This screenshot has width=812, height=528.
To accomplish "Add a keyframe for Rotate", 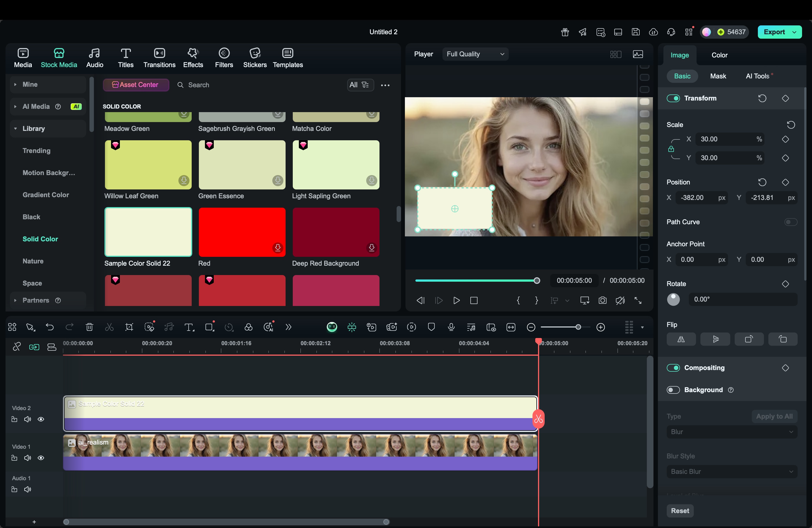I will [785, 284].
